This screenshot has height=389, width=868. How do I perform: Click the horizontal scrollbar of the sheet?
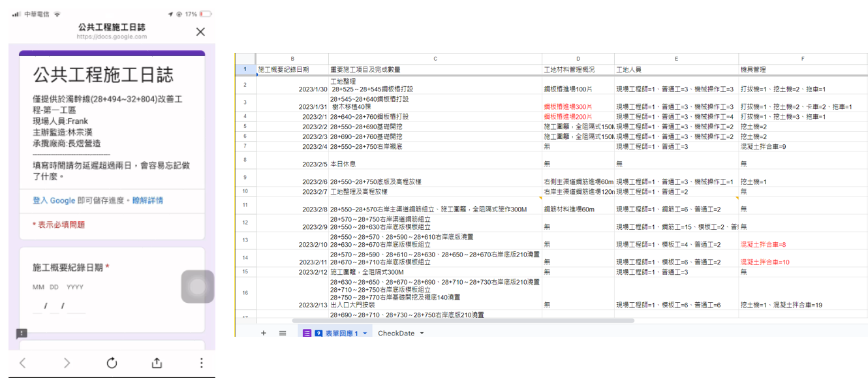463,320
